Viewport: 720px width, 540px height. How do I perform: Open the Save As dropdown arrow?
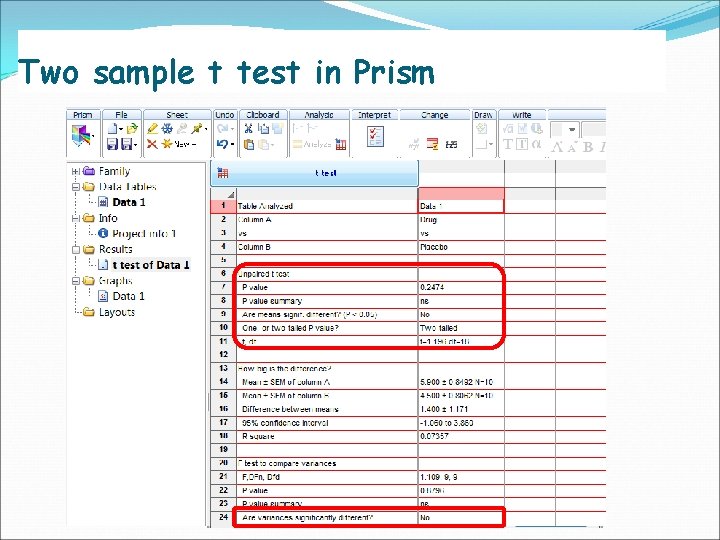pyautogui.click(x=135, y=145)
